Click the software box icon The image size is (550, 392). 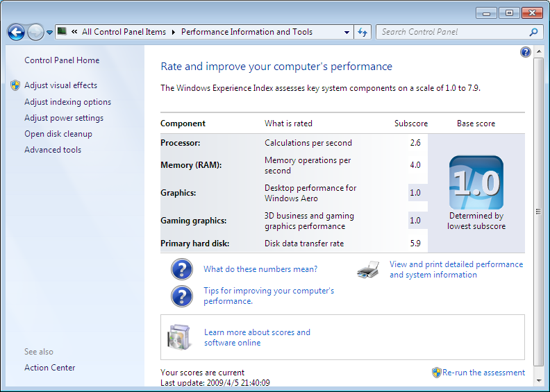coord(179,337)
